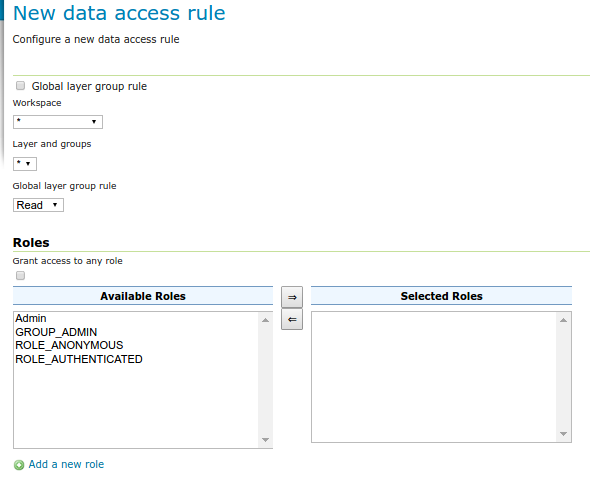Select GROUP_ADMIN in Available Roles

136,332
